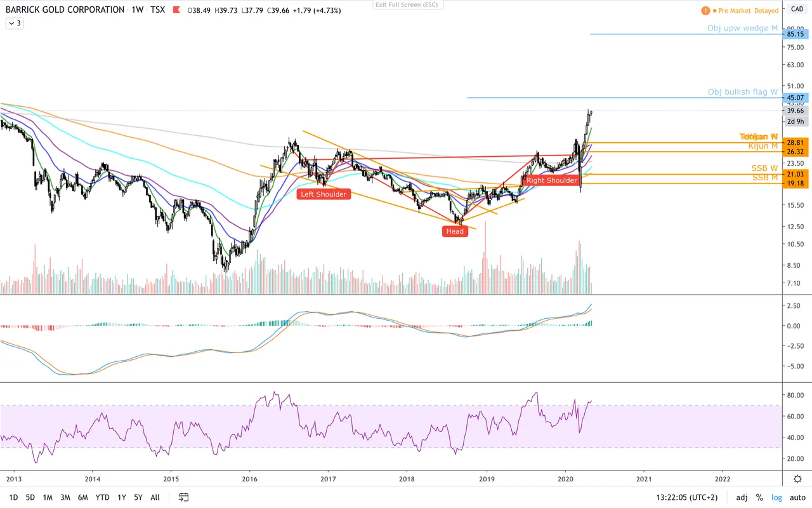The height and width of the screenshot is (508, 812).
Task: Click the 85.15 price axis tag
Action: coord(796,34)
